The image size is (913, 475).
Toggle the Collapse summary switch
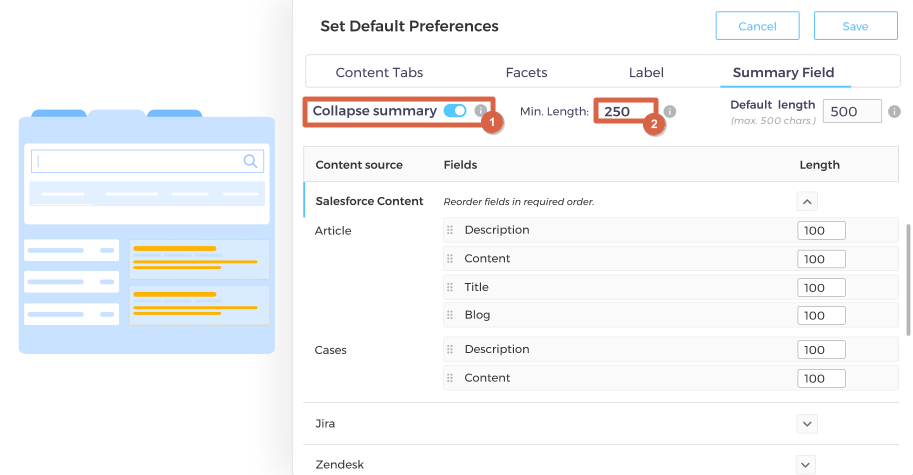pyautogui.click(x=455, y=111)
